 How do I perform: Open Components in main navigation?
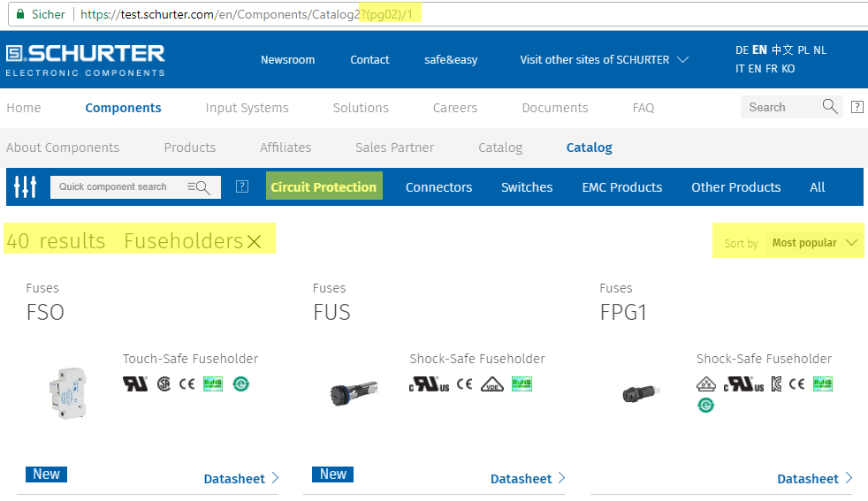(x=123, y=108)
